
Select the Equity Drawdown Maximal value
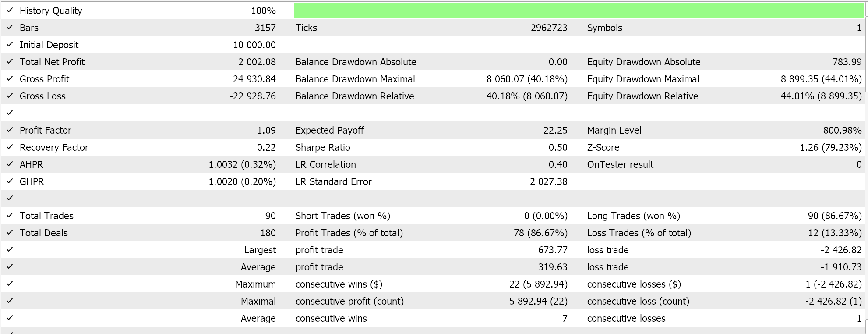coord(821,79)
